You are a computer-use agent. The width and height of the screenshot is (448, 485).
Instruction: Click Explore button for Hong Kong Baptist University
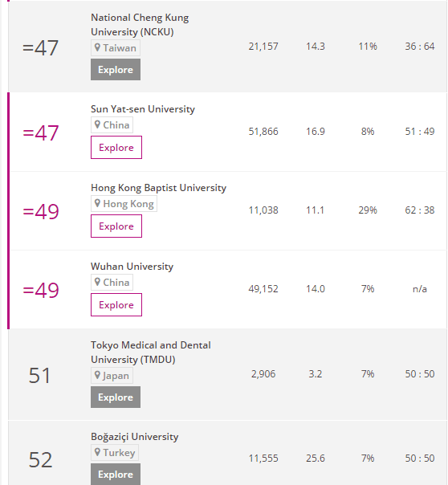pyautogui.click(x=116, y=226)
